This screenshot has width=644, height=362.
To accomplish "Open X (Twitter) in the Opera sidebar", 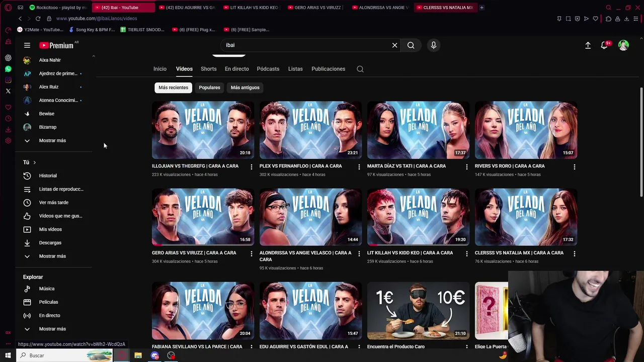I will point(8,91).
